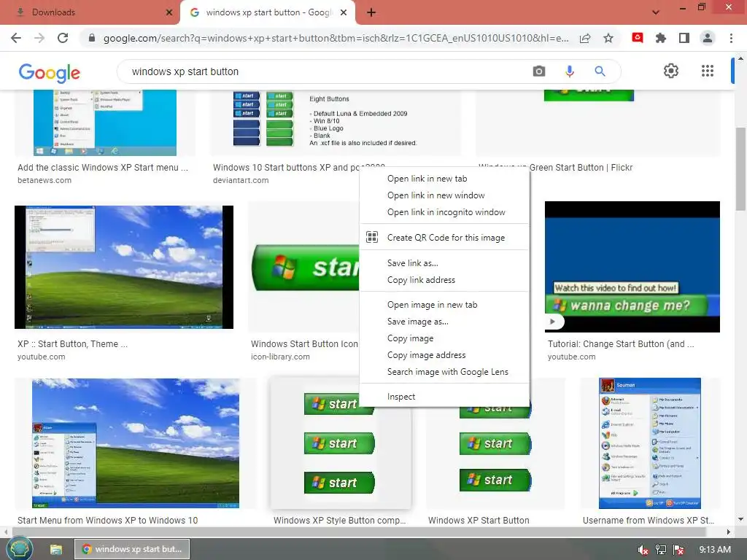Click the scrollbar down arrow
Screen dimensions: 747x560
pyautogui.click(x=740, y=519)
